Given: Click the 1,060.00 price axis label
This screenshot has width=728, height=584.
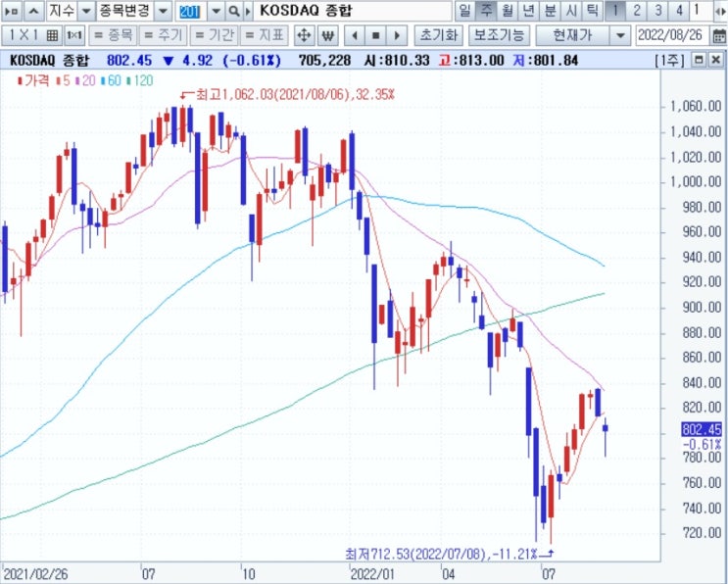Looking at the screenshot, I should [696, 107].
